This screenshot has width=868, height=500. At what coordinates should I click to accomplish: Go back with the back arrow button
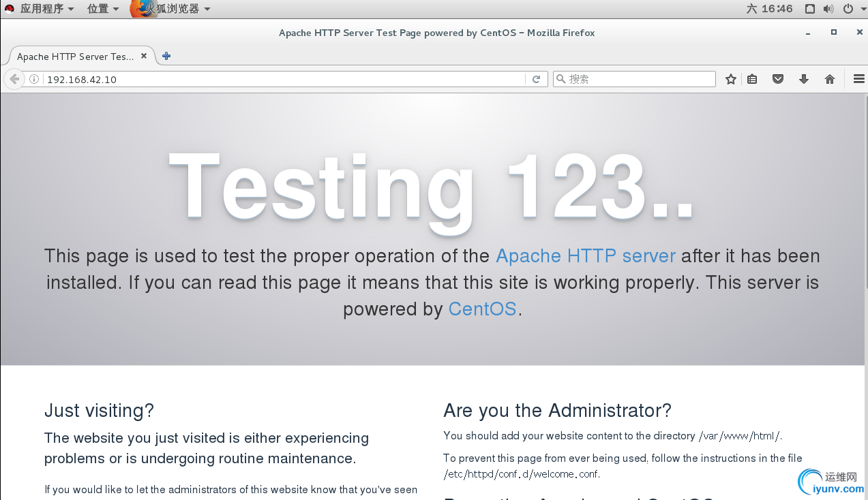[14, 79]
